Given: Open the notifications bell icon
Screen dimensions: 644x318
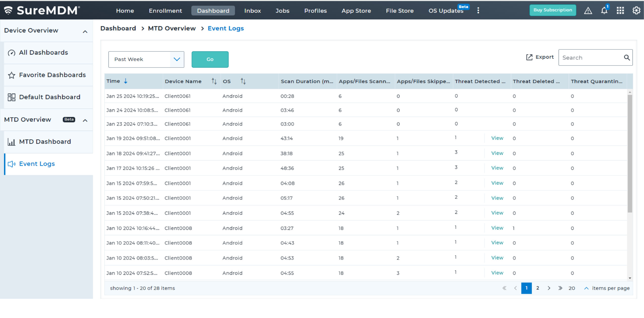Looking at the screenshot, I should click(604, 11).
